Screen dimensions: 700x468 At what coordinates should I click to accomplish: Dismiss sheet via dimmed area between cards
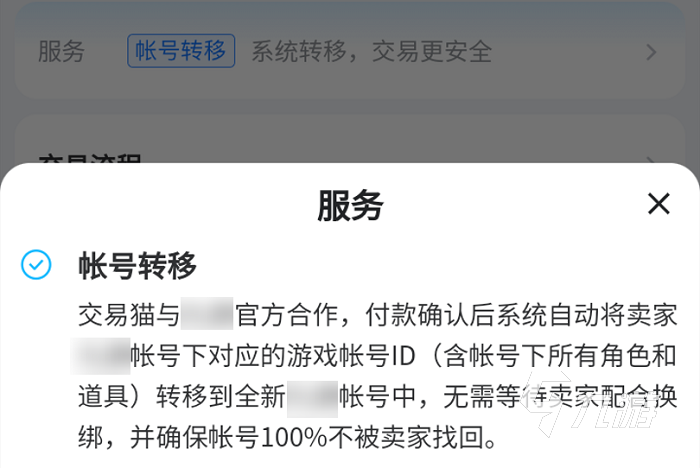(x=350, y=106)
